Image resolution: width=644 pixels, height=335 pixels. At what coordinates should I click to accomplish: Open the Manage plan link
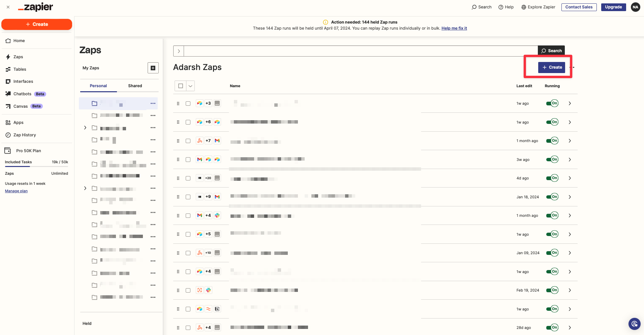coord(16,191)
